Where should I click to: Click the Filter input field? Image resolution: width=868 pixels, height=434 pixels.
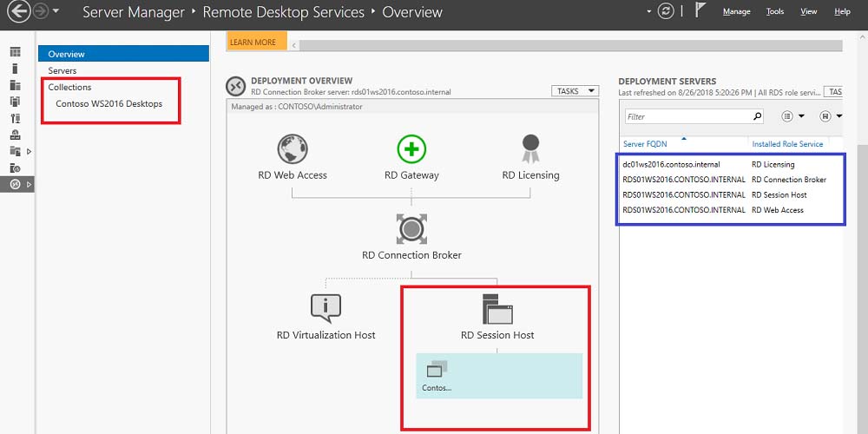pyautogui.click(x=694, y=116)
